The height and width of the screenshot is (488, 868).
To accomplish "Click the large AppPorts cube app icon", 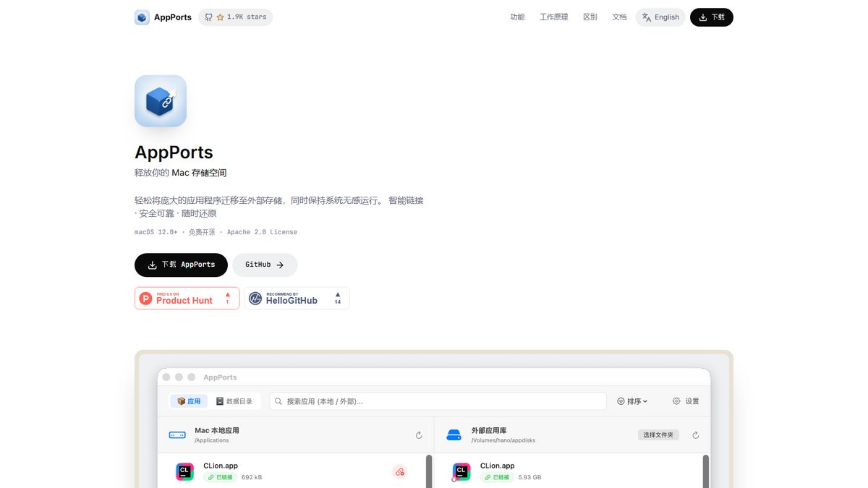I will point(161,101).
